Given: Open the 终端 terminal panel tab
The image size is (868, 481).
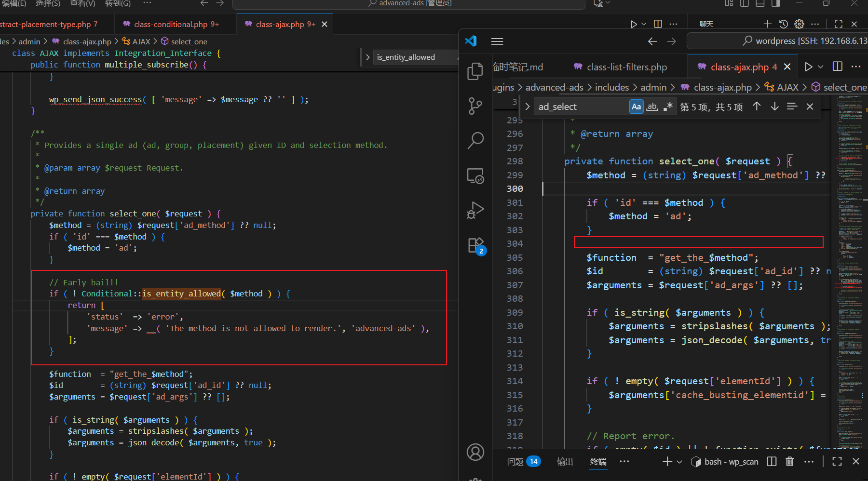Looking at the screenshot, I should (598, 462).
